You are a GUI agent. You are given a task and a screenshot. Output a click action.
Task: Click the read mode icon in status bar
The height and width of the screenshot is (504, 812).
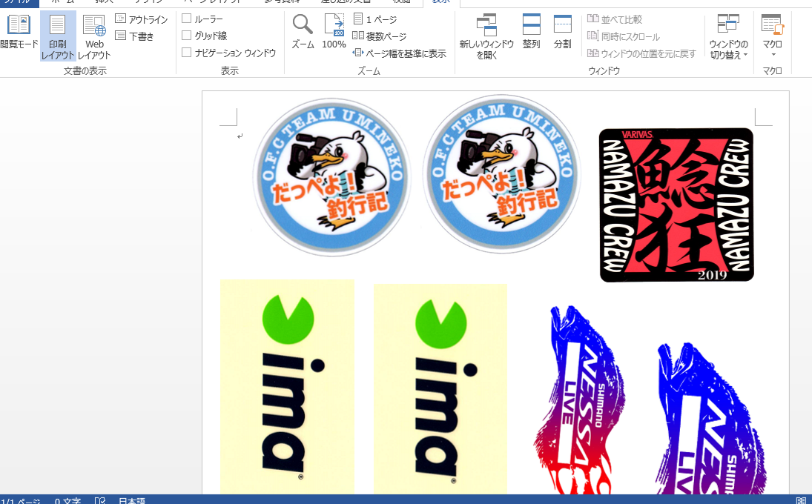coord(801,500)
